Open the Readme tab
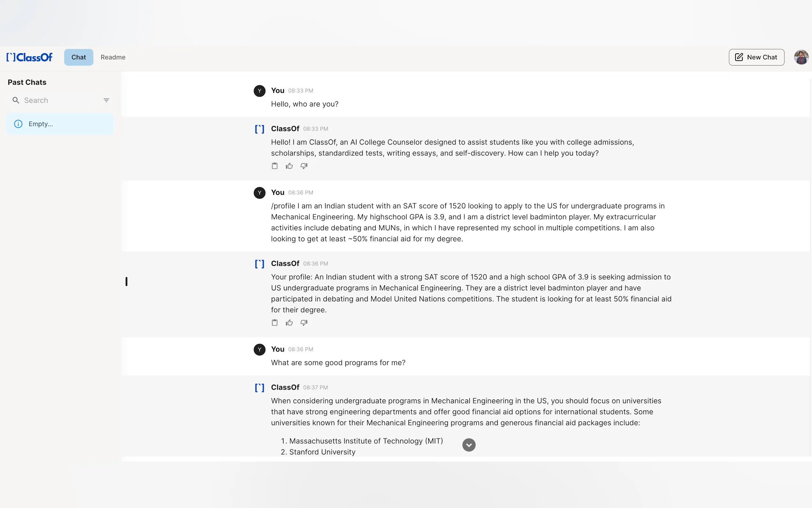812x508 pixels. pos(113,58)
